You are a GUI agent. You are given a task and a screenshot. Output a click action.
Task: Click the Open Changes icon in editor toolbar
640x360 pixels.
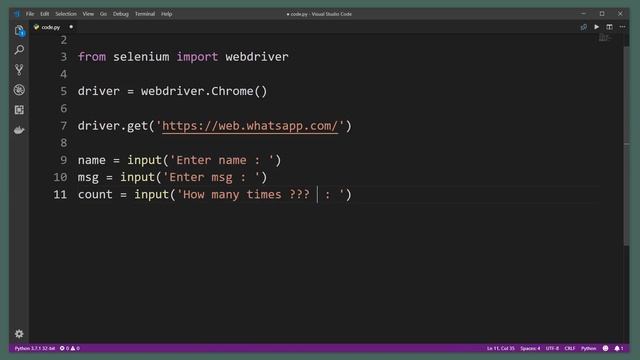(584, 27)
